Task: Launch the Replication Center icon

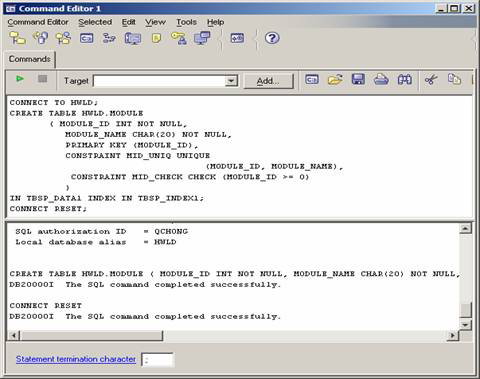Action: 41,38
